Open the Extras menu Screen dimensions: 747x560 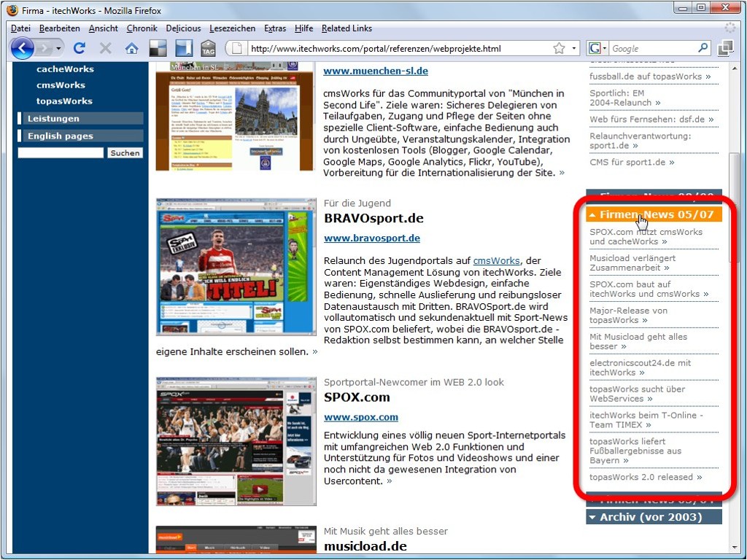275,28
